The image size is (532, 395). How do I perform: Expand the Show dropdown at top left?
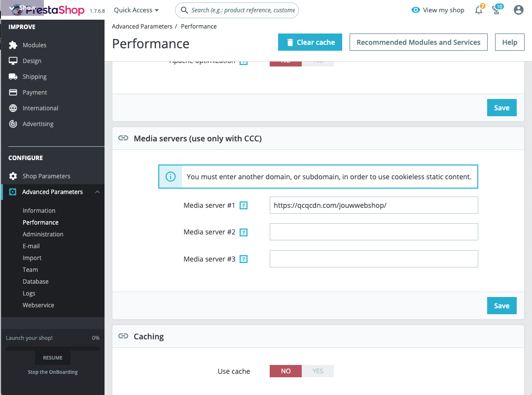[23, 8]
